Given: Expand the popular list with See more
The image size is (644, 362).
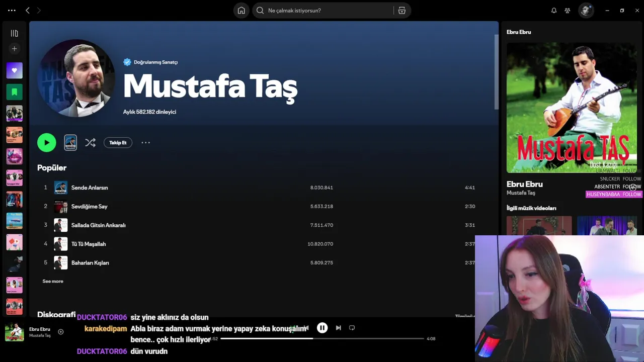Looking at the screenshot, I should click(x=53, y=281).
